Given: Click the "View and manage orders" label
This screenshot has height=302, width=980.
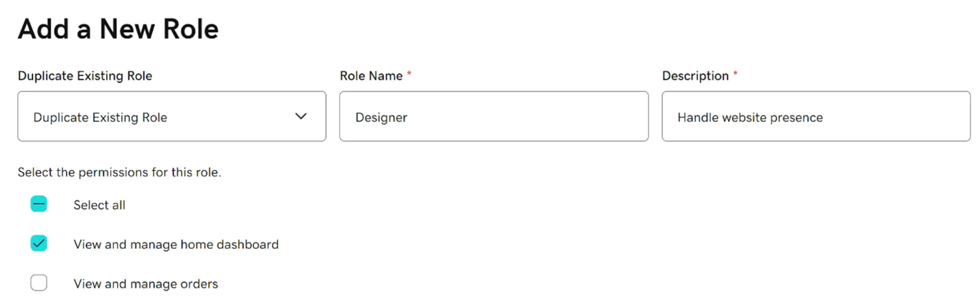Looking at the screenshot, I should (x=146, y=284).
